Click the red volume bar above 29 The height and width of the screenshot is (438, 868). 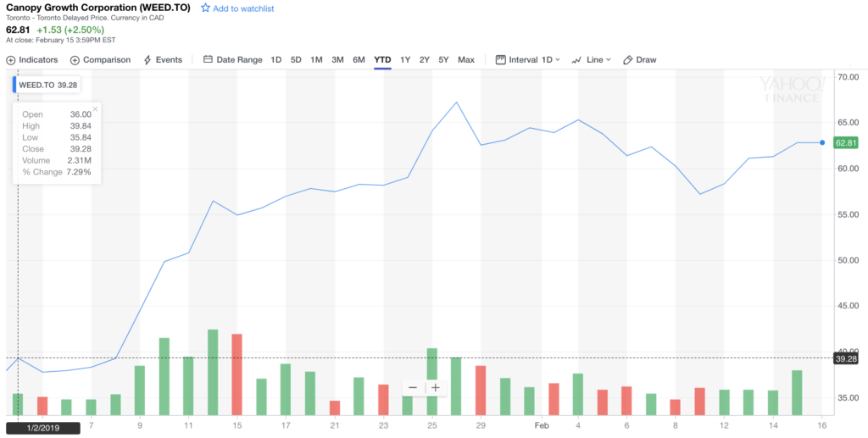pos(481,391)
